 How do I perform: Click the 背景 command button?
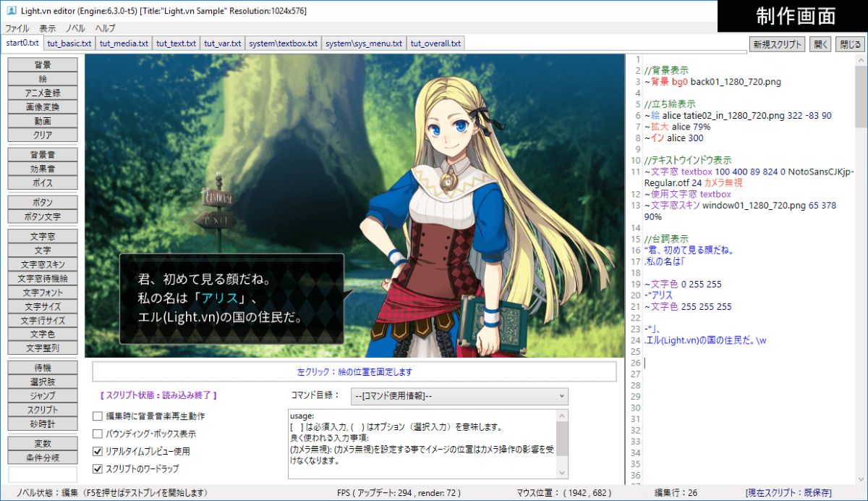(42, 64)
